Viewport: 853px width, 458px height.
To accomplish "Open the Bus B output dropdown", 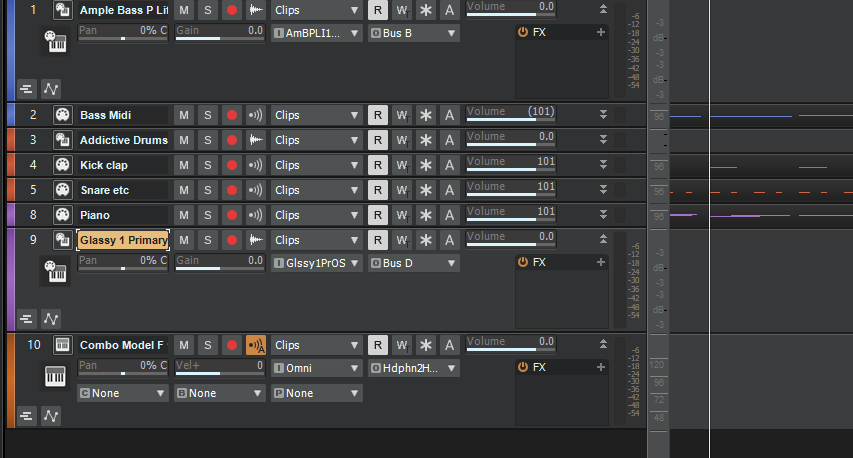I will [414, 33].
